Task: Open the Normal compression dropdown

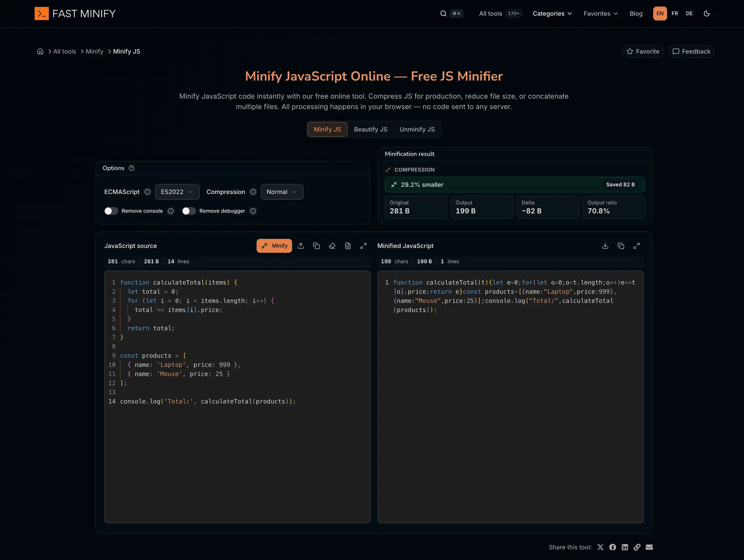Action: coord(282,192)
